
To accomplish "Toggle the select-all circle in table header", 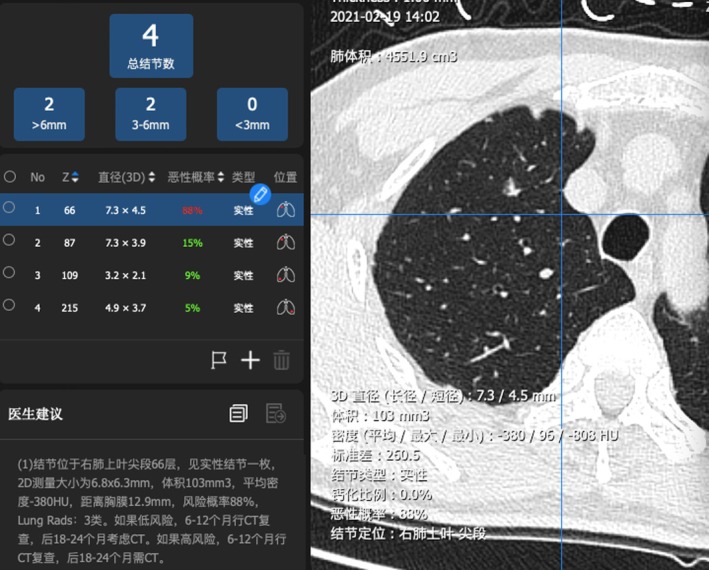I will pos(10,176).
